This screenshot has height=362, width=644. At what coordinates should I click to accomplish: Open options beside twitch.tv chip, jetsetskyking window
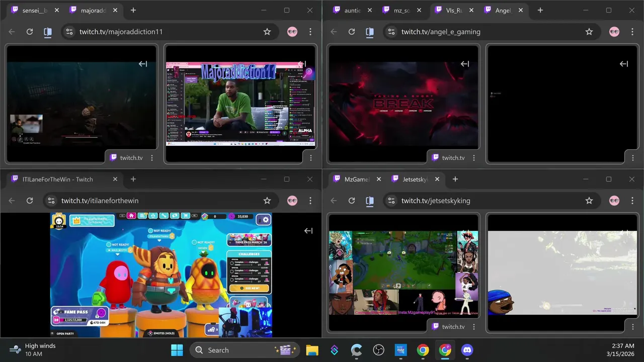pyautogui.click(x=474, y=327)
